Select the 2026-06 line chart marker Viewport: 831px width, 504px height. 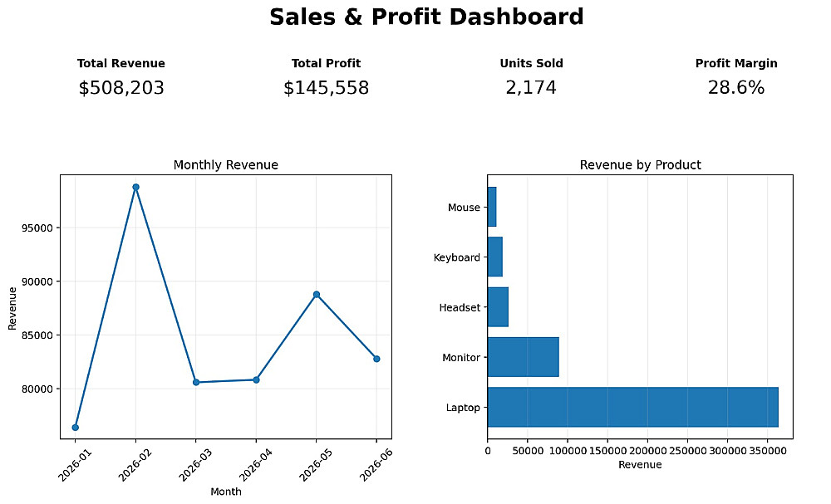pos(376,359)
